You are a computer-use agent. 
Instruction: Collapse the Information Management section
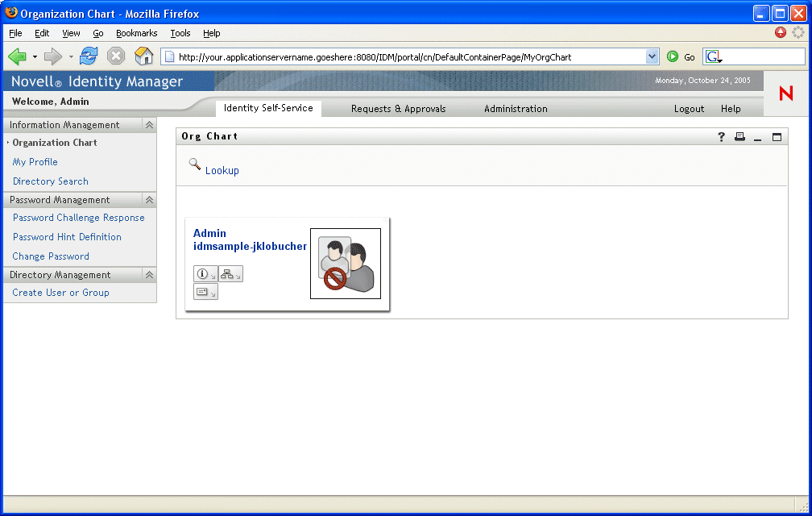click(149, 125)
